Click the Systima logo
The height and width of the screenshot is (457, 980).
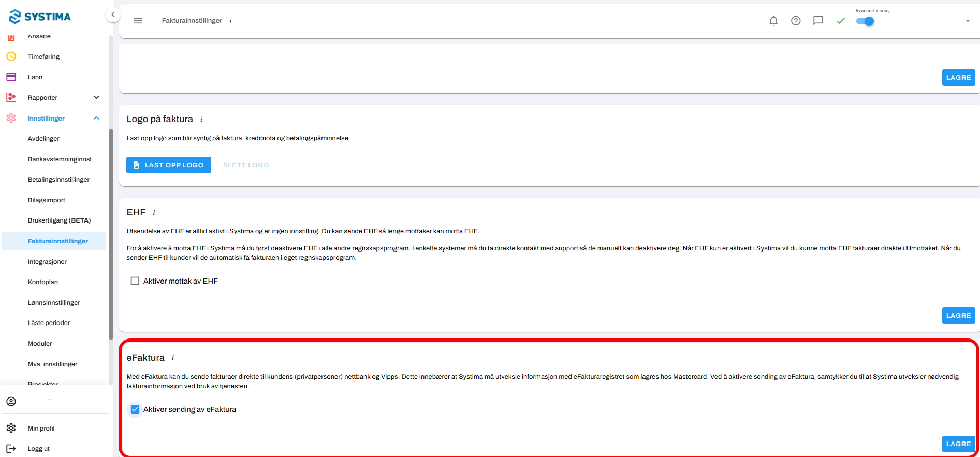pyautogui.click(x=40, y=17)
